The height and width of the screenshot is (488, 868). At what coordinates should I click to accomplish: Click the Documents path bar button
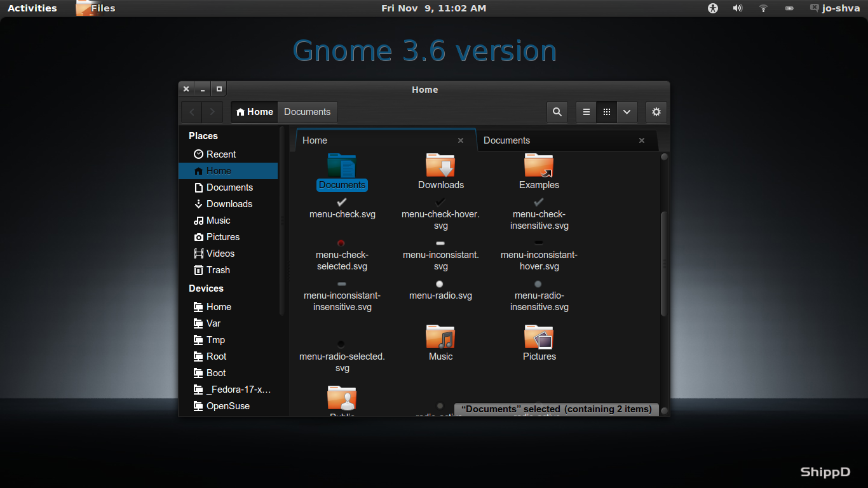[308, 112]
